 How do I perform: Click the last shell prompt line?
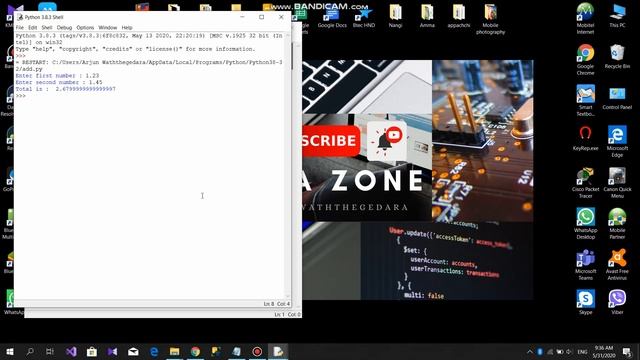pyautogui.click(x=21, y=96)
